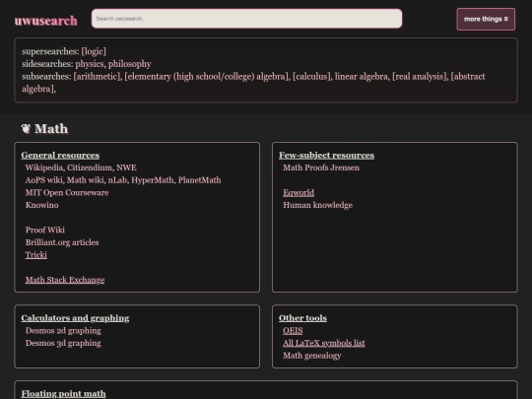Open Wikipedia in General resources
The image size is (532, 399).
pos(44,167)
